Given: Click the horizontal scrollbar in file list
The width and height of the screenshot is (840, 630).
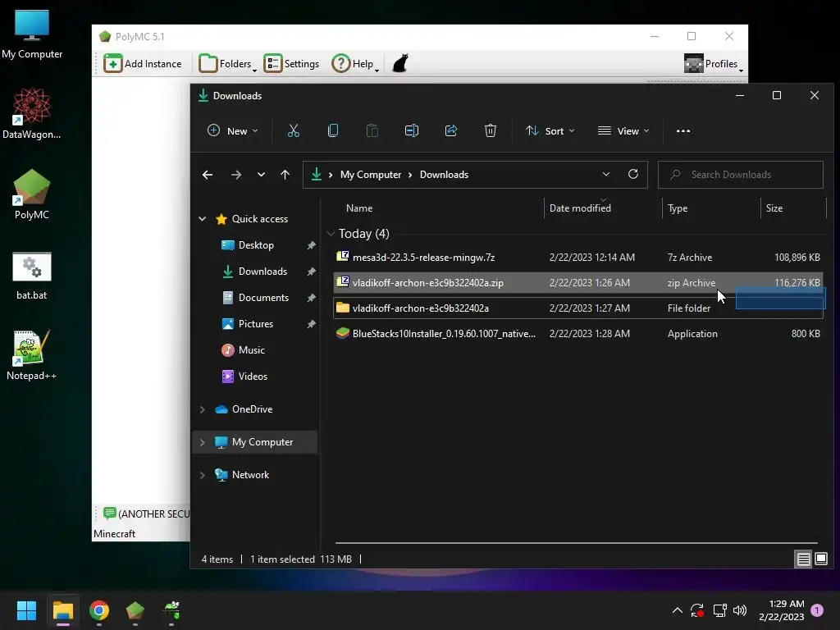Looking at the screenshot, I should 577,543.
